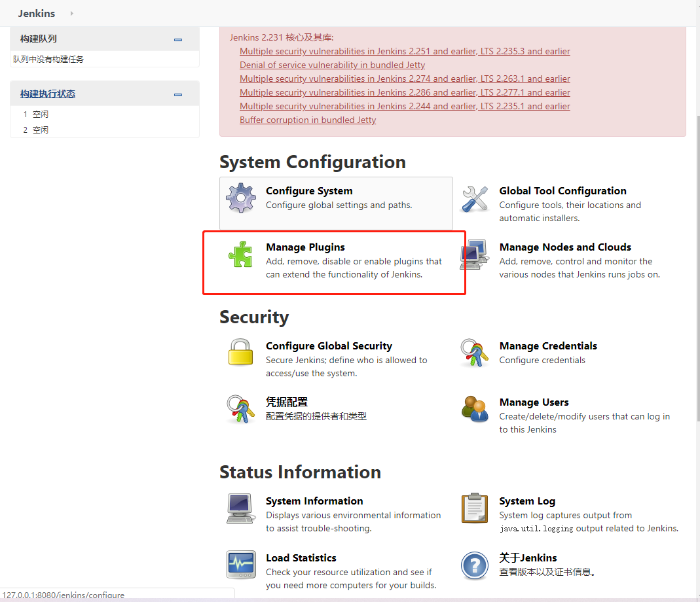Open the Manage Plugins title link
The width and height of the screenshot is (700, 602).
305,247
